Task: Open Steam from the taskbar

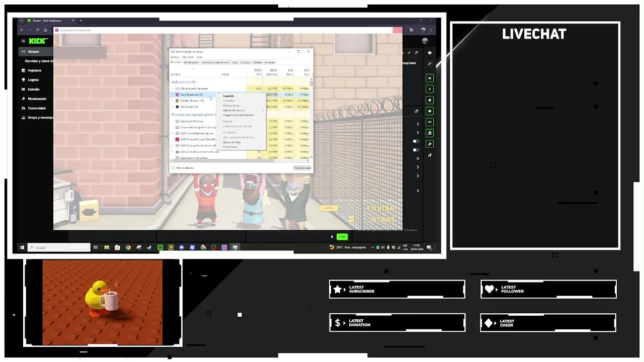Action: 149,247
